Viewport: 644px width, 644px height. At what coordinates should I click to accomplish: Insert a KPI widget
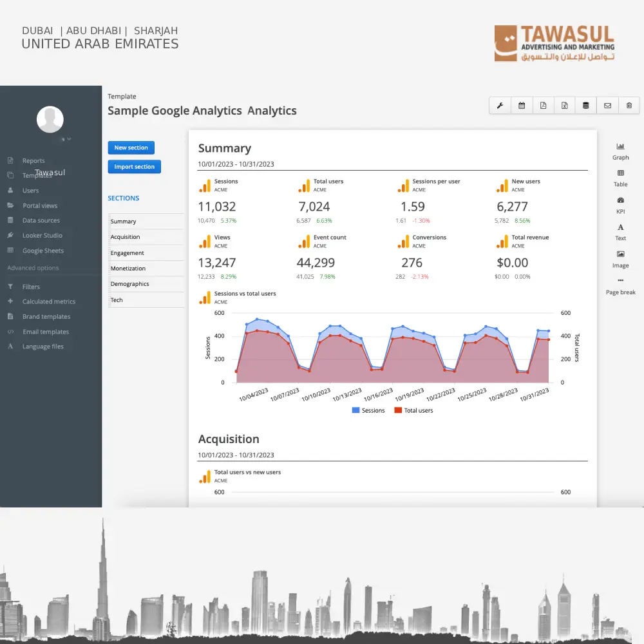click(x=620, y=206)
